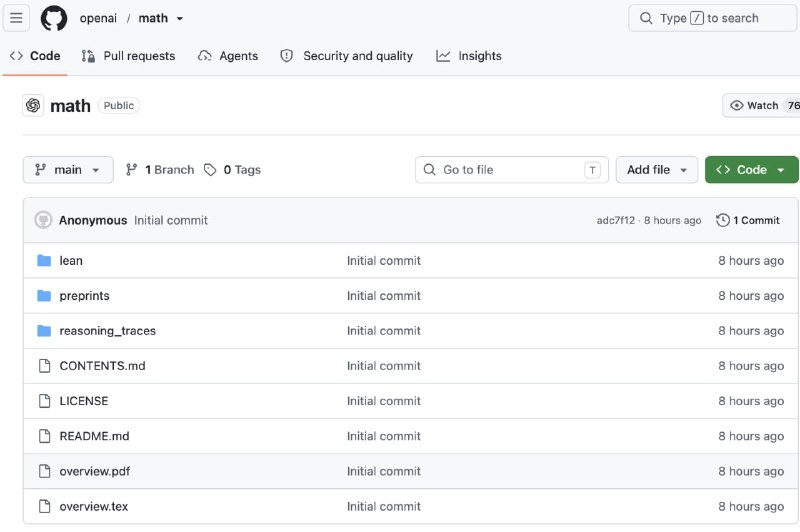Viewport: 800px width, 532px height.
Task: Click the folder icon for reasoning_traces
Action: point(44,331)
